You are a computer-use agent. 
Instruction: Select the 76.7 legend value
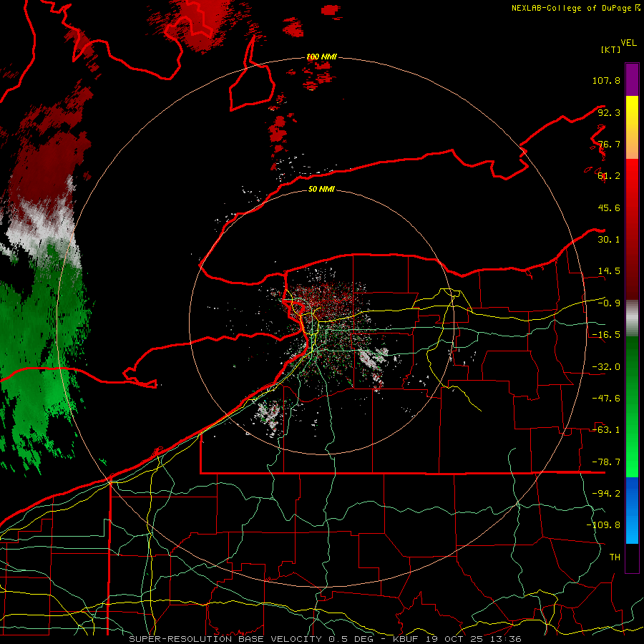pos(609,144)
